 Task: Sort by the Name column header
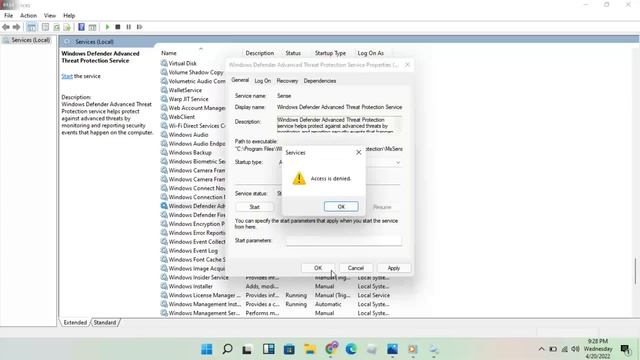coord(169,53)
